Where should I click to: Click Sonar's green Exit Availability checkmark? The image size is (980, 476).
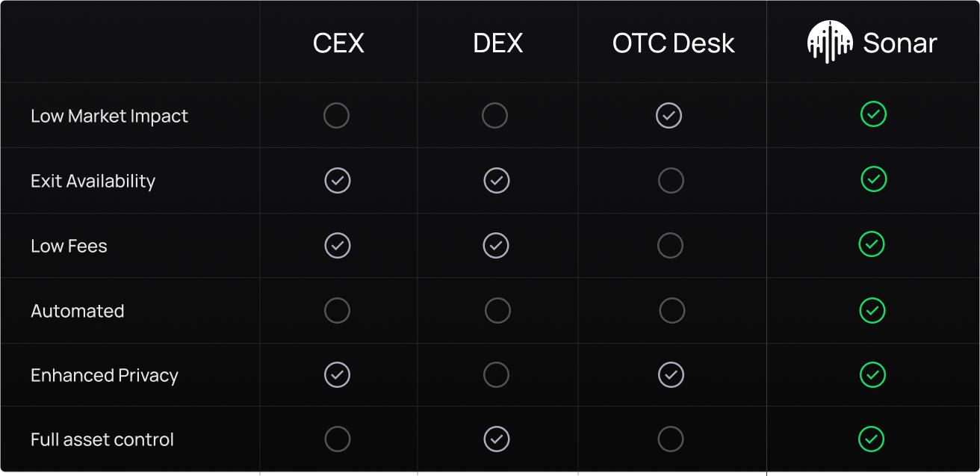tap(873, 179)
